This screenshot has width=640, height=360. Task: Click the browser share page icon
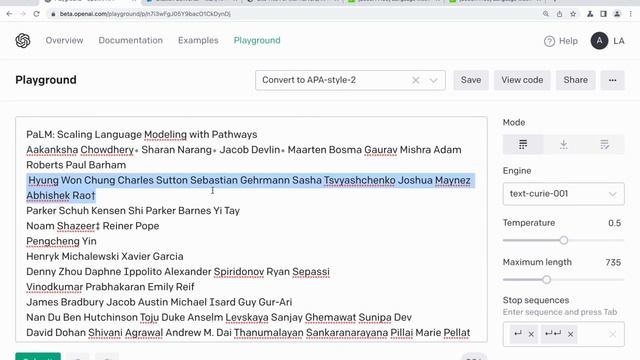[560, 14]
